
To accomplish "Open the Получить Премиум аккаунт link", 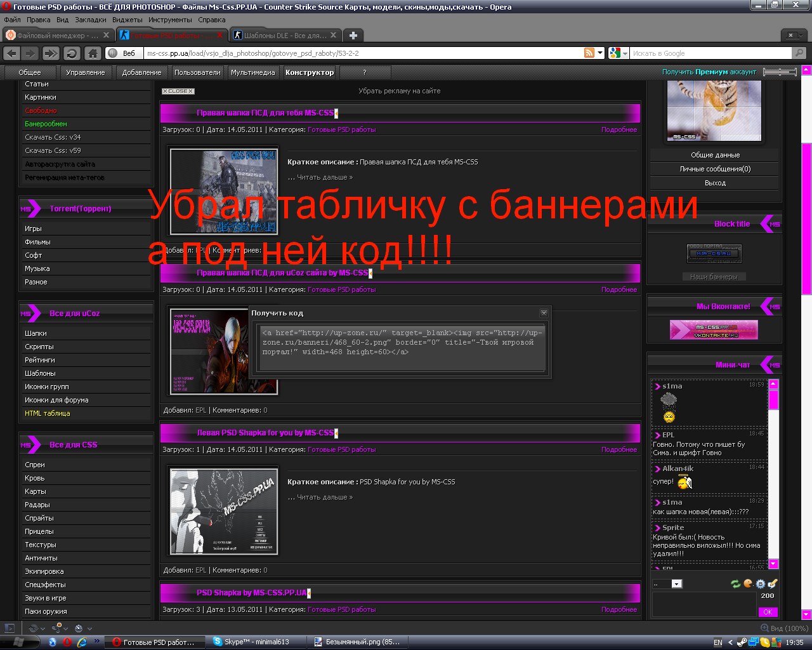I will (x=709, y=72).
